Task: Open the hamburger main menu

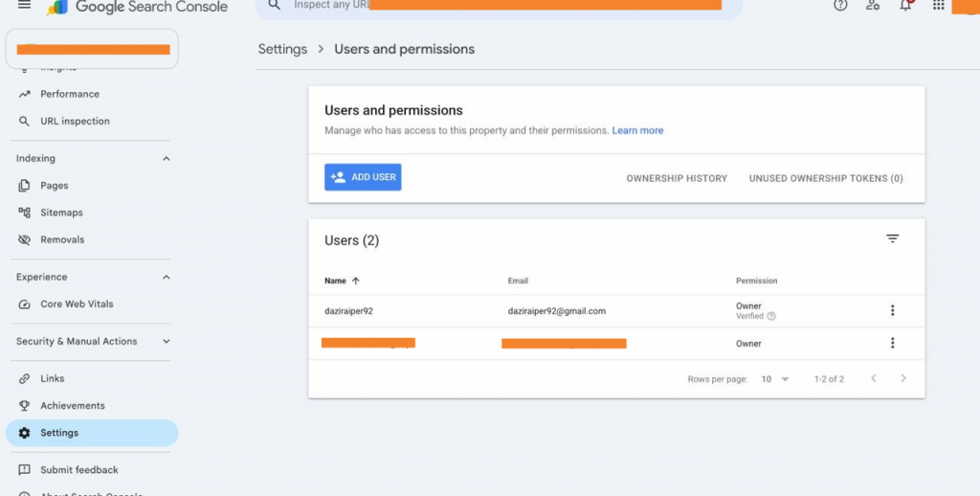Action: (24, 5)
